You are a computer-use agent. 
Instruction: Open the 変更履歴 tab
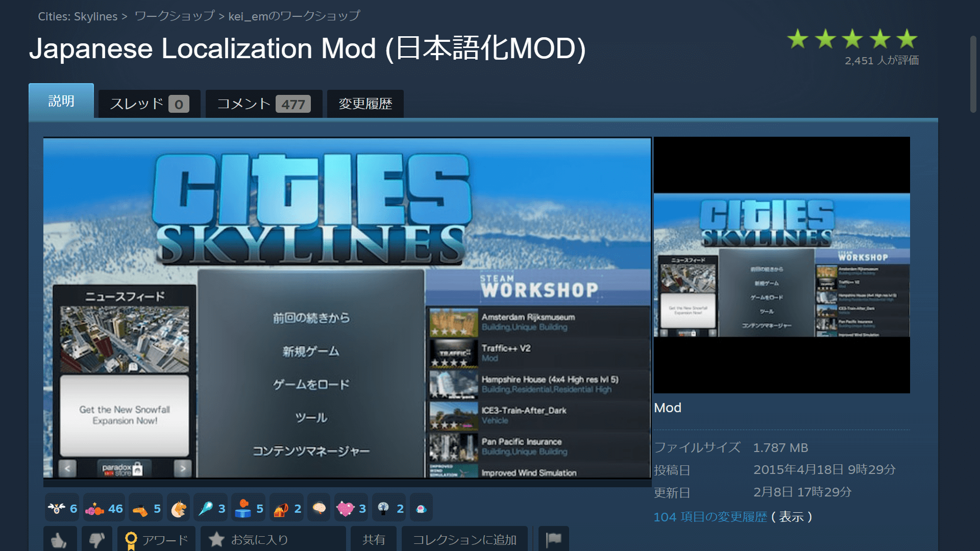point(365,104)
